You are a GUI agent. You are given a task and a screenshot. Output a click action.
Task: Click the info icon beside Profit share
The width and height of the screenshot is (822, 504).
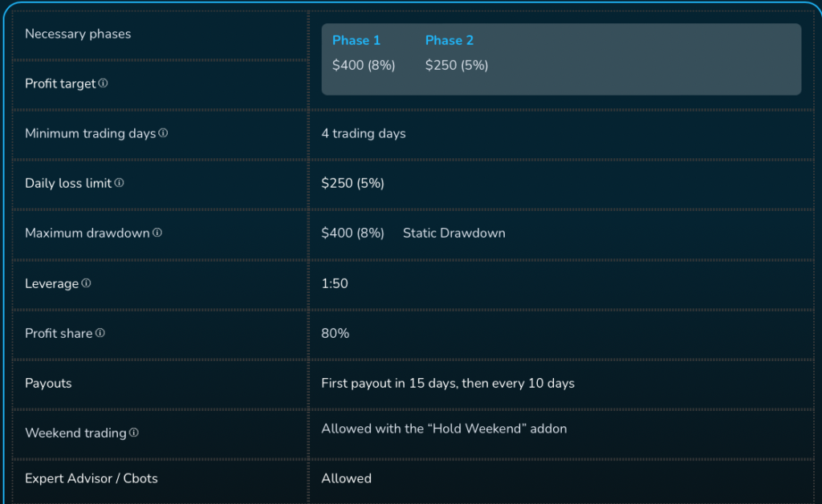point(100,333)
